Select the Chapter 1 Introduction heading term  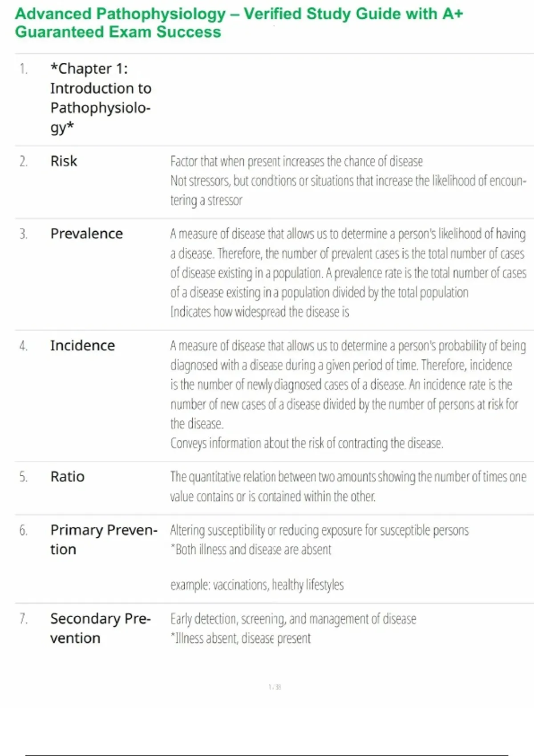pyautogui.click(x=101, y=98)
